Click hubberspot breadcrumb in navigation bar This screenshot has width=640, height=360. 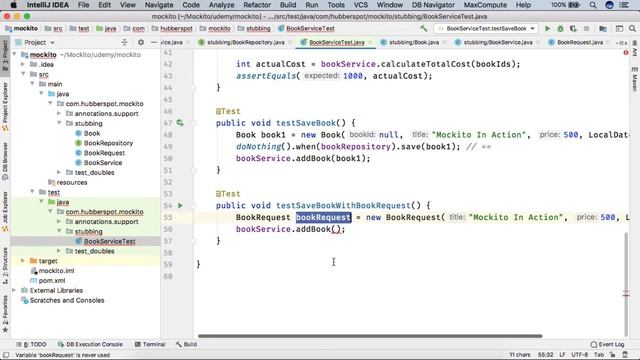tap(176, 29)
